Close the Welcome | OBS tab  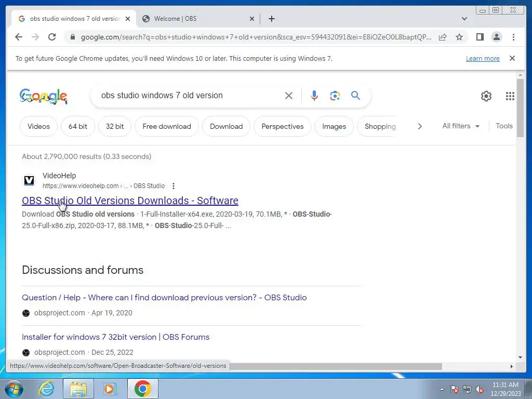pyautogui.click(x=252, y=19)
